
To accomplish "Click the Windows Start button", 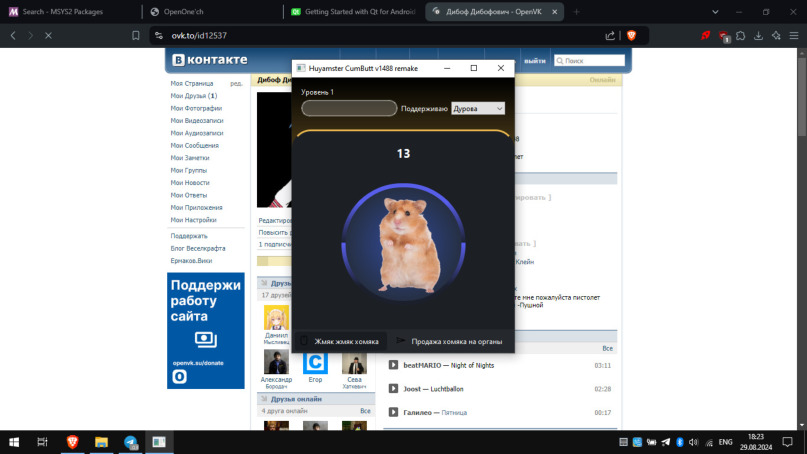I will click(x=14, y=441).
